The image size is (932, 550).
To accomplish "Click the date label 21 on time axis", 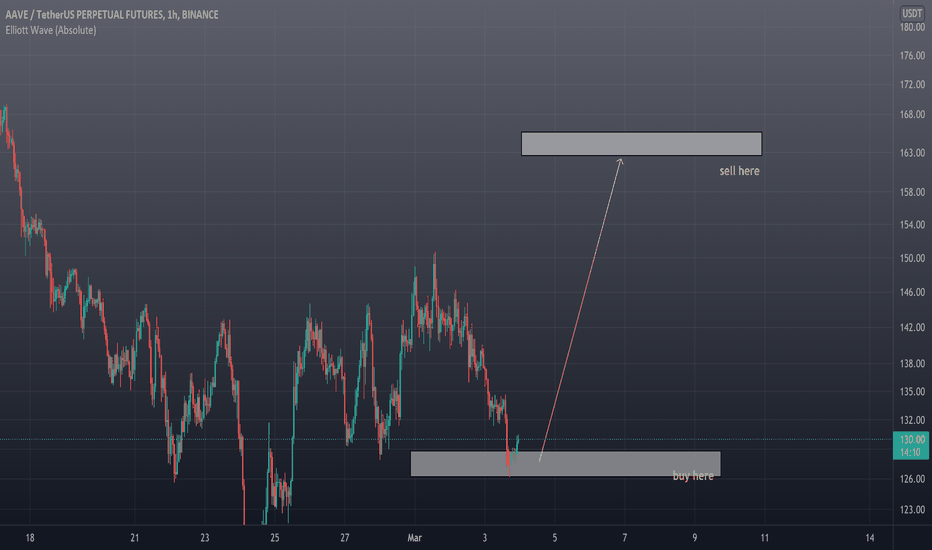I will (134, 538).
